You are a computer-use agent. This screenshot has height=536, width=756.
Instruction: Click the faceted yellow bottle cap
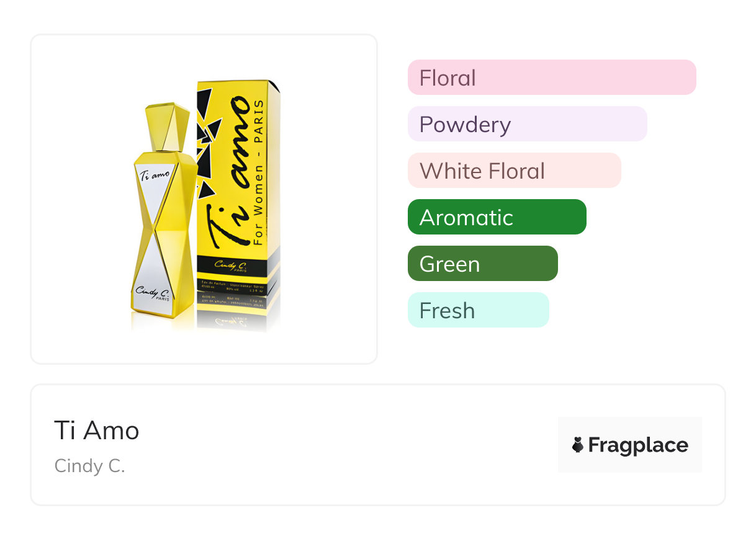167,127
